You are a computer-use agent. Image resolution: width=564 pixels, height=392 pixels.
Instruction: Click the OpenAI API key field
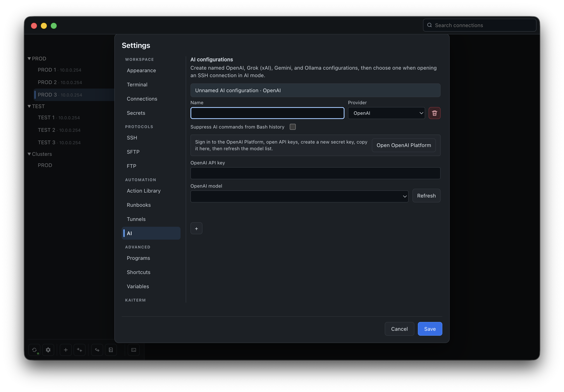tap(315, 173)
